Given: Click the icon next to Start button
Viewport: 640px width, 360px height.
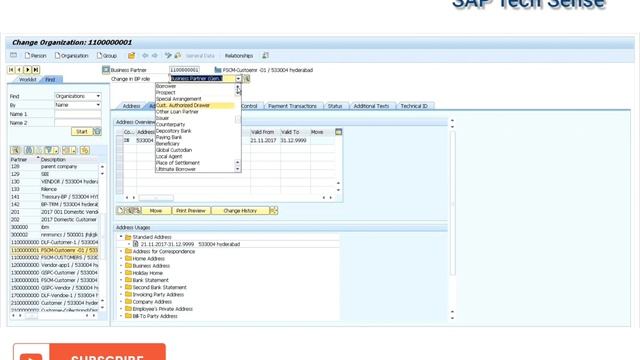Looking at the screenshot, I should (98, 131).
